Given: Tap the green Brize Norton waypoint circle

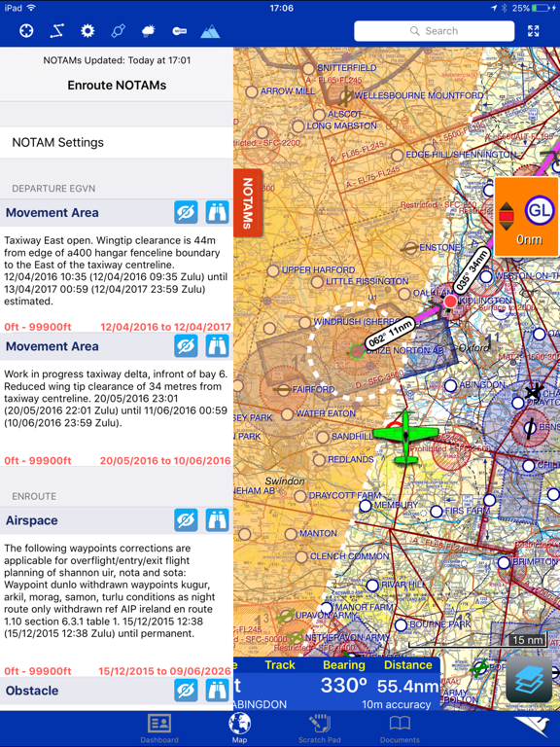Looking at the screenshot, I should click(x=357, y=351).
